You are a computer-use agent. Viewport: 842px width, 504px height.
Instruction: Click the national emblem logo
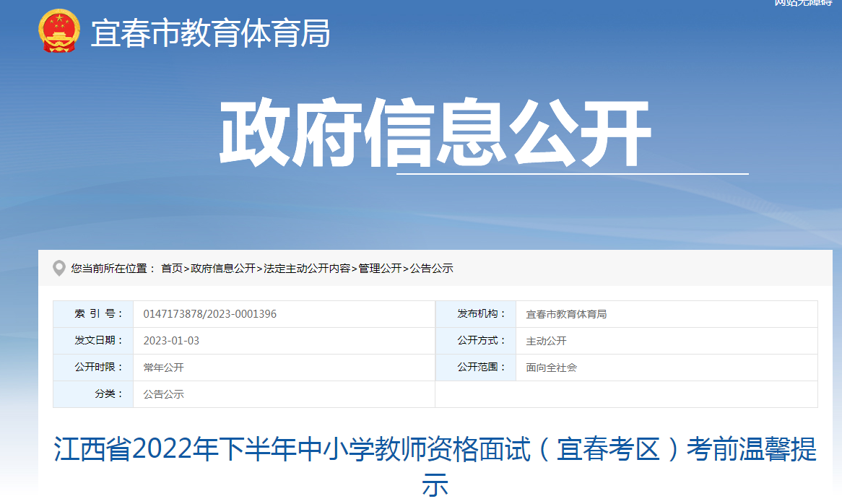click(x=59, y=30)
